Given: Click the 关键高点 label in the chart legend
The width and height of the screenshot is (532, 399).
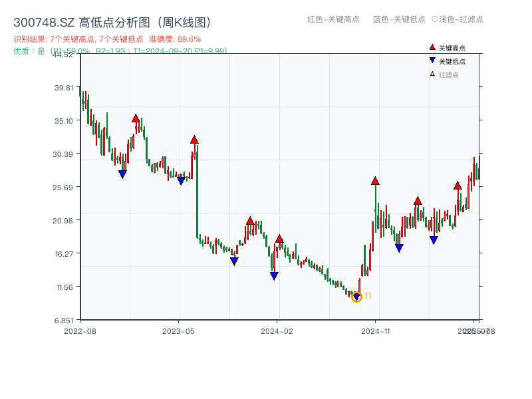Looking at the screenshot, I should tap(452, 48).
